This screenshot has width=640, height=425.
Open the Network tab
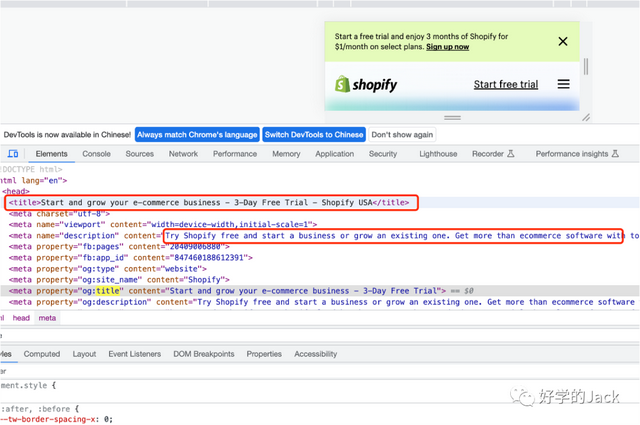point(183,154)
